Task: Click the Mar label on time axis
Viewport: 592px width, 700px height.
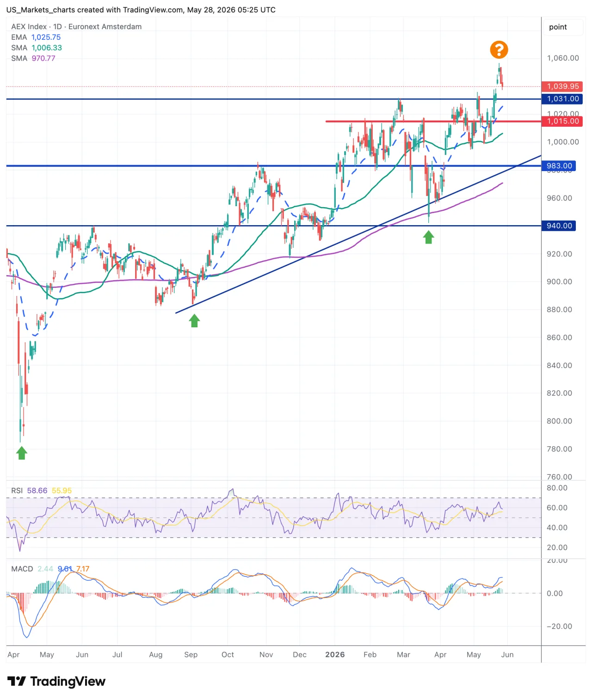Action: (x=404, y=655)
